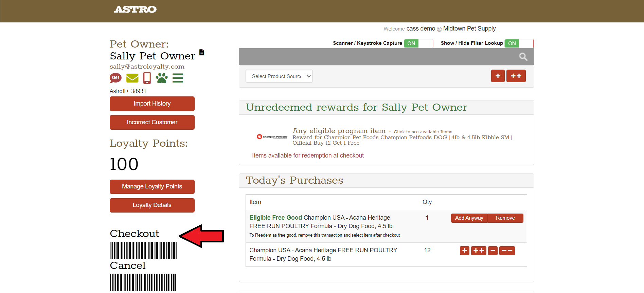Click the green email envelope icon

point(132,78)
